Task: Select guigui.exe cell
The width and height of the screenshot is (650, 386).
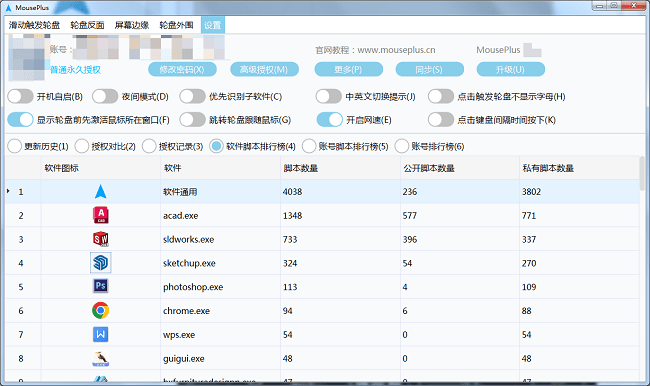Action: 221,358
